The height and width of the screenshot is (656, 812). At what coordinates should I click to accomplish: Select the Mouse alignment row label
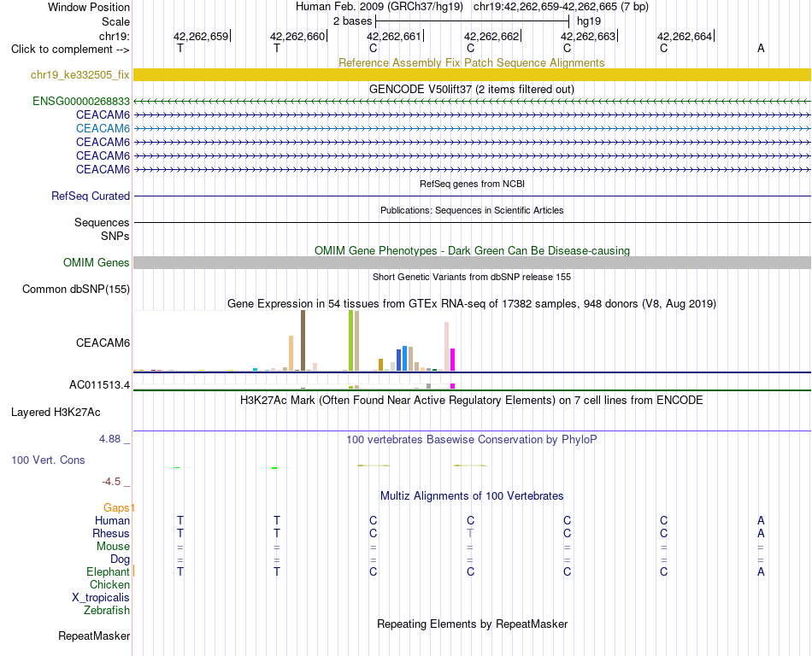(x=113, y=547)
